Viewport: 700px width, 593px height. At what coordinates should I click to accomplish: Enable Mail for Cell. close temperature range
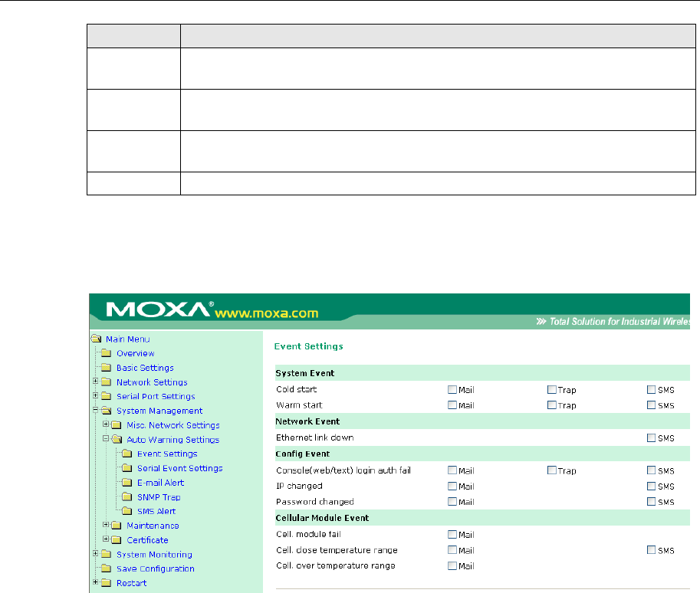coord(452,550)
